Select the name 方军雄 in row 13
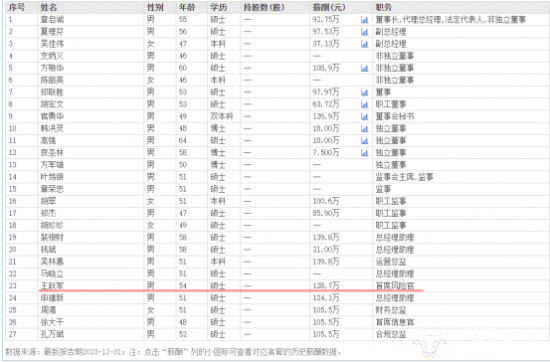 (52, 165)
